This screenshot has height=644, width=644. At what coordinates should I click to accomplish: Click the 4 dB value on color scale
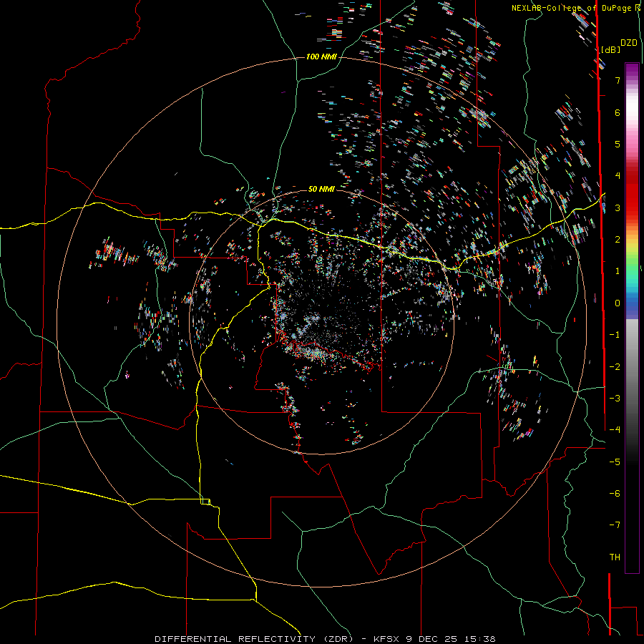point(618,176)
